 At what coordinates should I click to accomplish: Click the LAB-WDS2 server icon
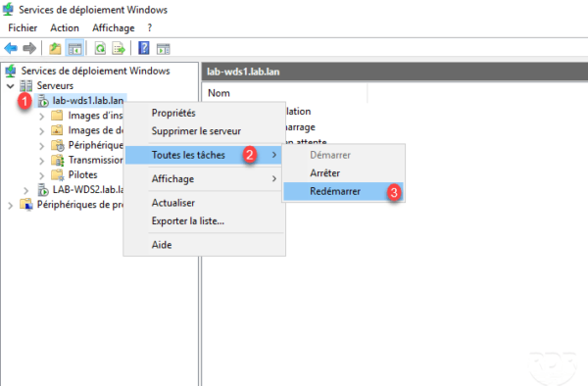[43, 190]
